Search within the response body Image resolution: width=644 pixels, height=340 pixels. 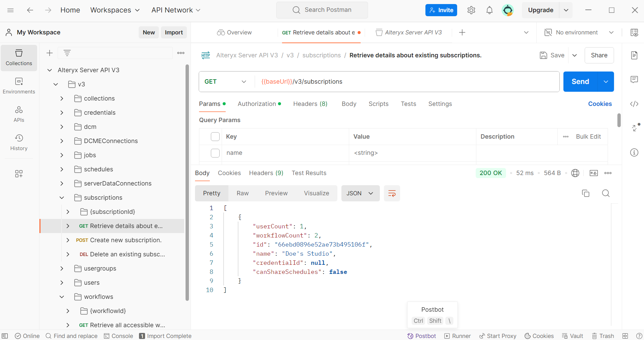click(x=606, y=193)
